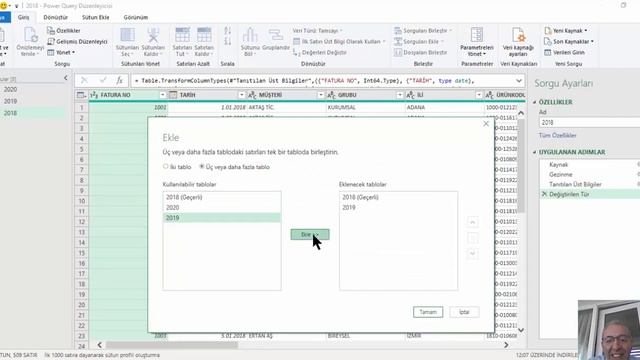Image resolution: width=640 pixels, height=360 pixels.
Task: Sort descending with the bottom Sırala icon
Action: (x=227, y=41)
